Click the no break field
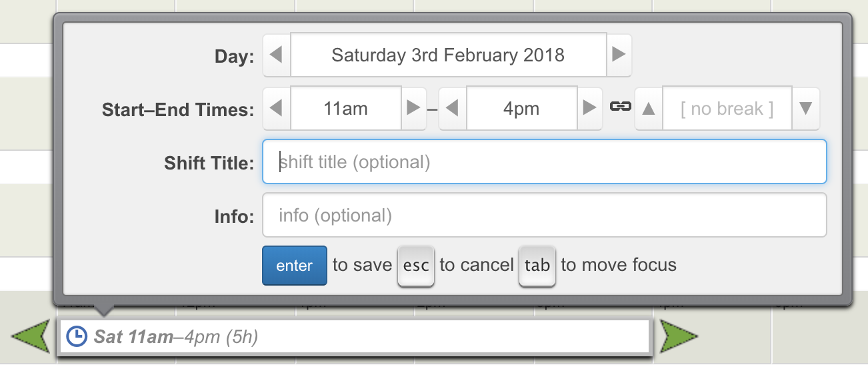 point(727,108)
